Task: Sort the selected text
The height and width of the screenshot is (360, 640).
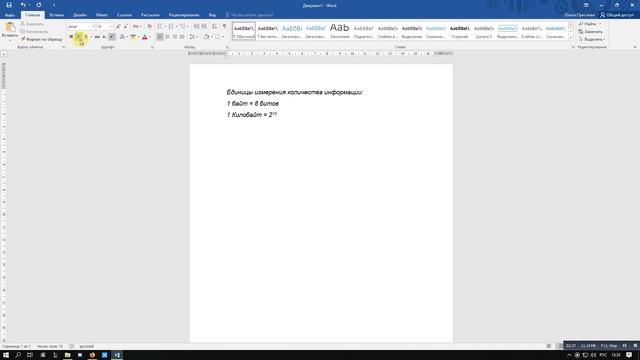Action: pos(215,27)
